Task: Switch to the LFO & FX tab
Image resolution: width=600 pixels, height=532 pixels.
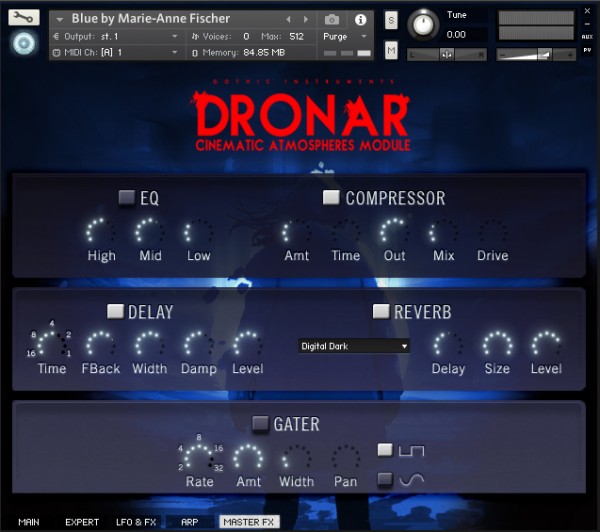Action: [136, 522]
